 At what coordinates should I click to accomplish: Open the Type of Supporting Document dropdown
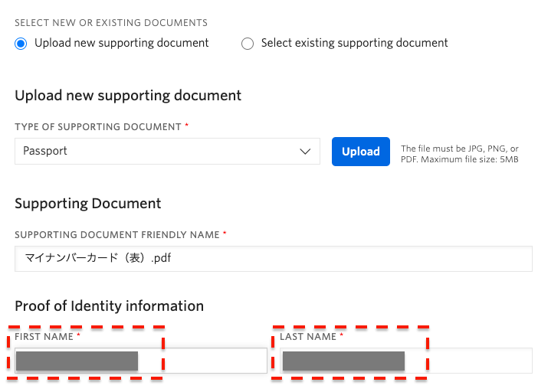[167, 151]
